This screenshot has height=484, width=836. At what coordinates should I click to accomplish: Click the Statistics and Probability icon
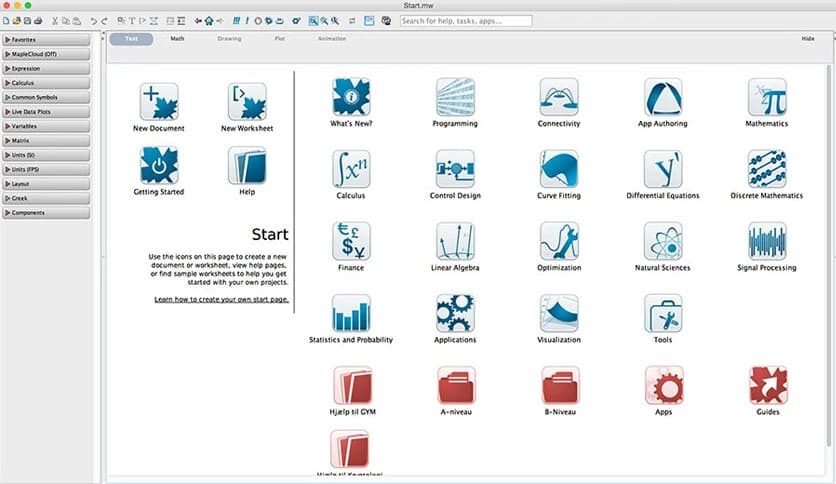click(351, 313)
